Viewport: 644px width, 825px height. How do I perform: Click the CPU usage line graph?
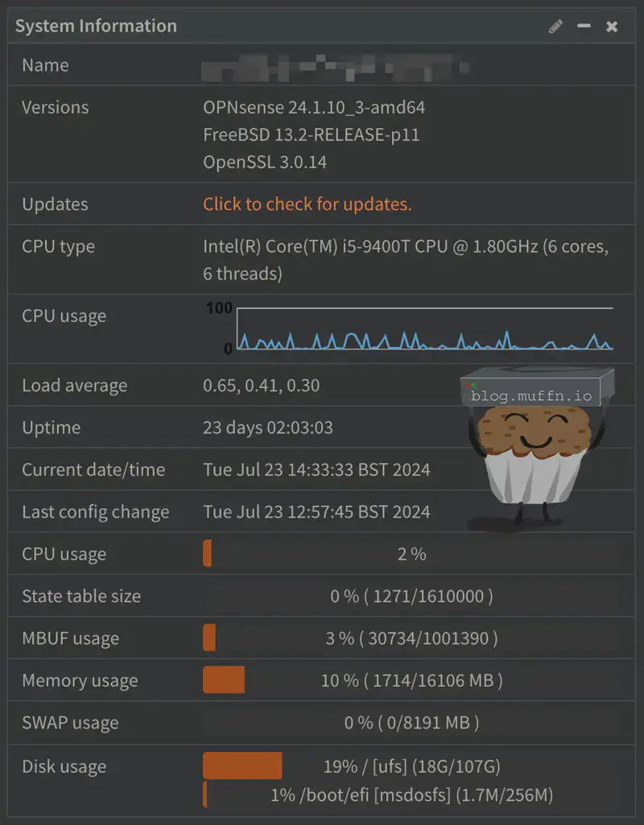click(x=424, y=330)
